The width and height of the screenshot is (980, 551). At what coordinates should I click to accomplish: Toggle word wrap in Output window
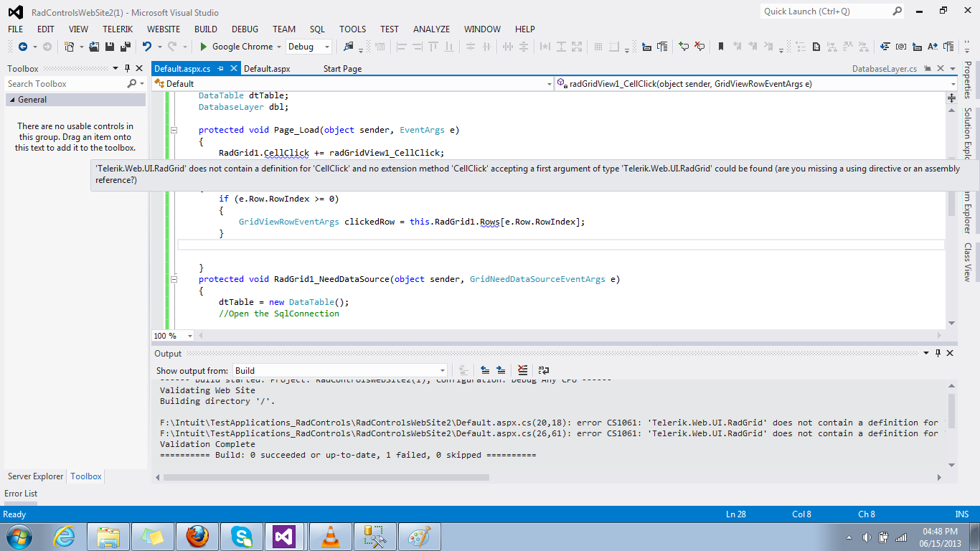click(x=544, y=370)
